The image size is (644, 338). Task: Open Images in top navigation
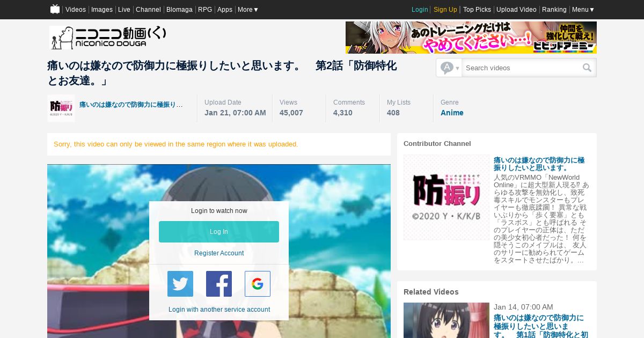pos(102,10)
